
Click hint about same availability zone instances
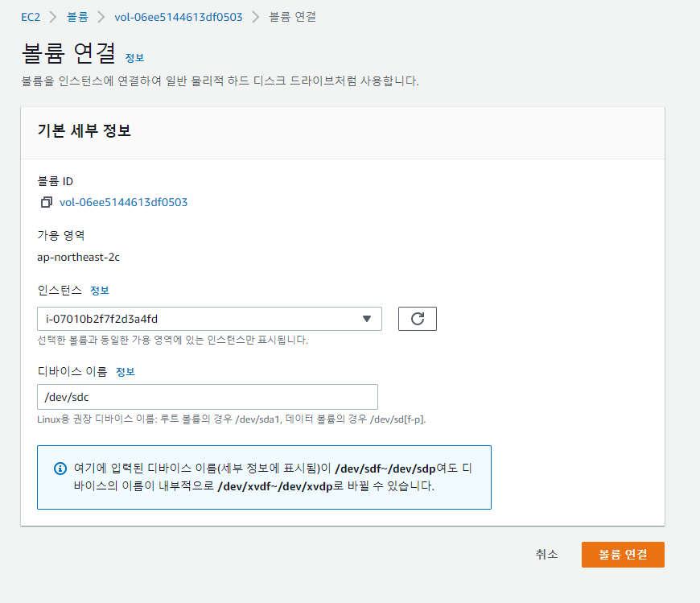click(173, 340)
